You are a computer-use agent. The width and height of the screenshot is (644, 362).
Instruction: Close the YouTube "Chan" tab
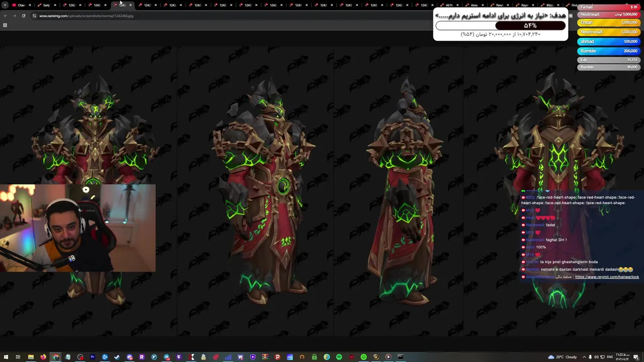[30, 5]
